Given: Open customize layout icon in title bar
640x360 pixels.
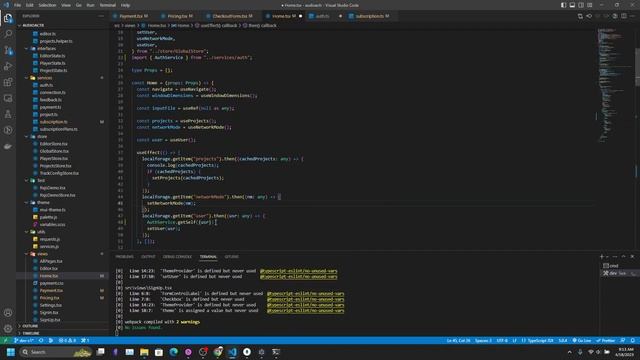Looking at the screenshot, I should [590, 5].
